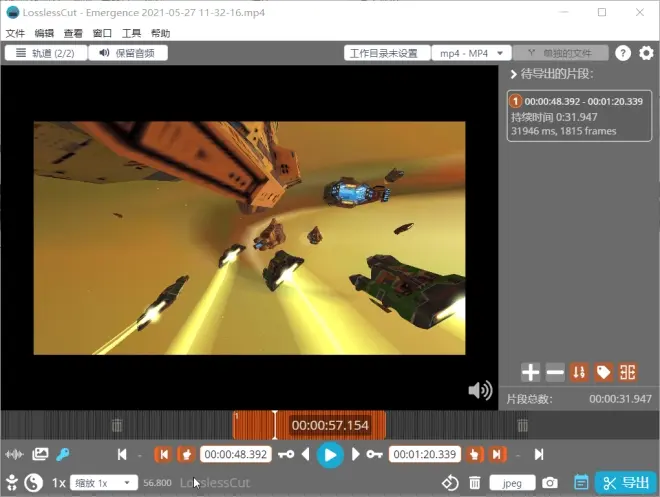
Task: Toggle simple mode with the baby icon
Action: [12, 483]
